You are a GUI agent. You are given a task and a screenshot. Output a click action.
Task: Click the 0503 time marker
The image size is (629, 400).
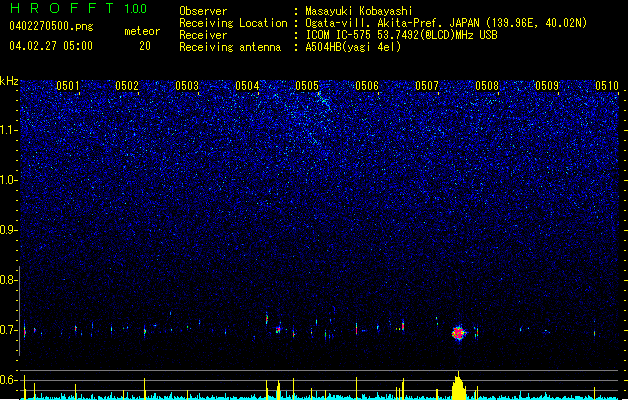click(187, 86)
